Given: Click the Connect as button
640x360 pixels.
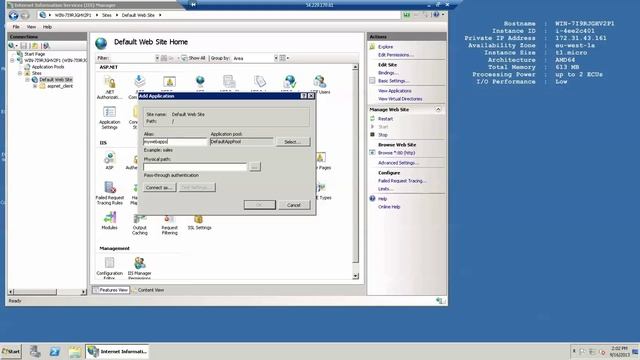Looking at the screenshot, I should (159, 187).
